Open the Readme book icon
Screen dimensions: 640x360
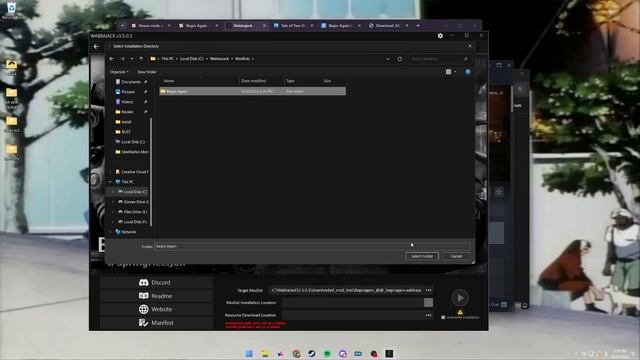(x=143, y=296)
